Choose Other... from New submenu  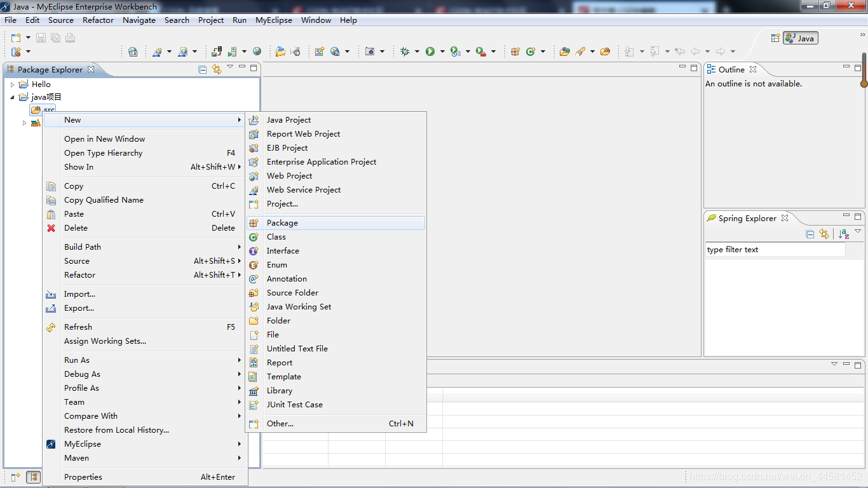tap(336, 424)
